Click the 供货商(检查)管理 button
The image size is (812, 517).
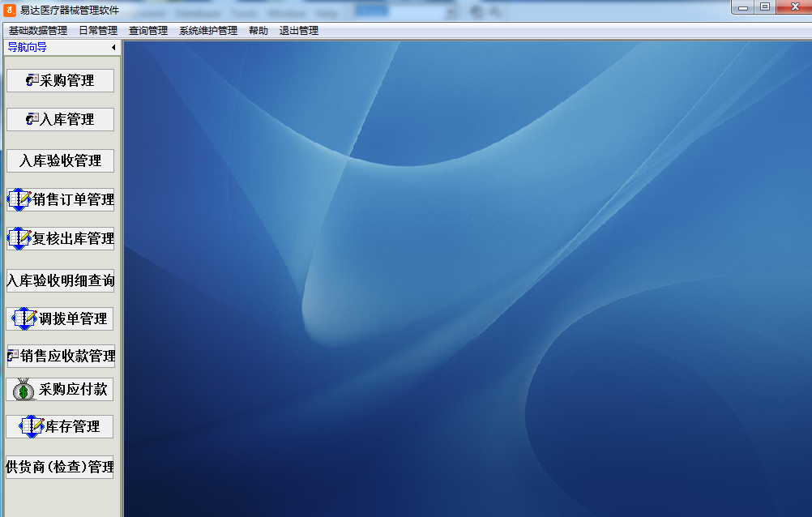pos(60,467)
